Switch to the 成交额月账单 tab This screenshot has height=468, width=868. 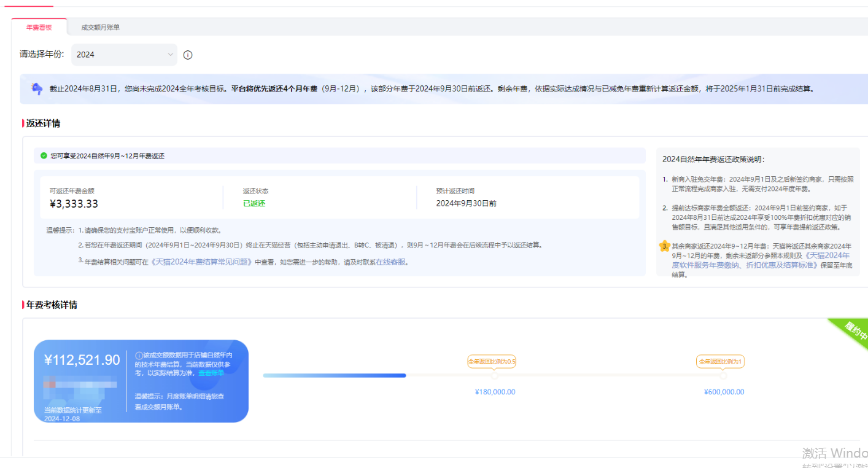tap(101, 28)
